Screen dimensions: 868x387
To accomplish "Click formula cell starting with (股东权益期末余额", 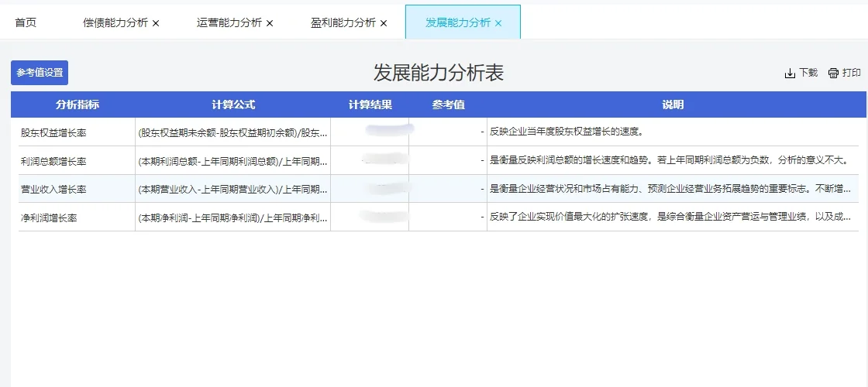I will pos(232,132).
